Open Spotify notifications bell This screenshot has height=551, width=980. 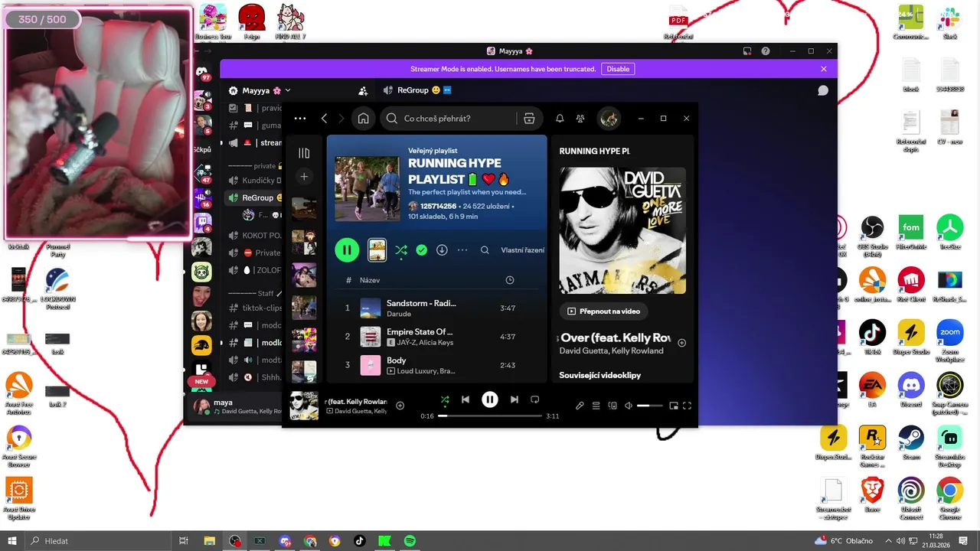[560, 119]
